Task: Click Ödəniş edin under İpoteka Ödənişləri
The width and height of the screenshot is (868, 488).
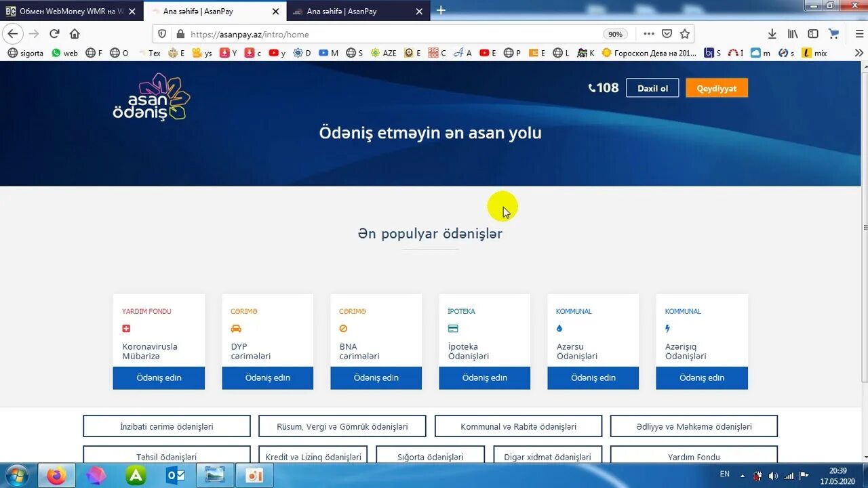Action: (x=484, y=378)
